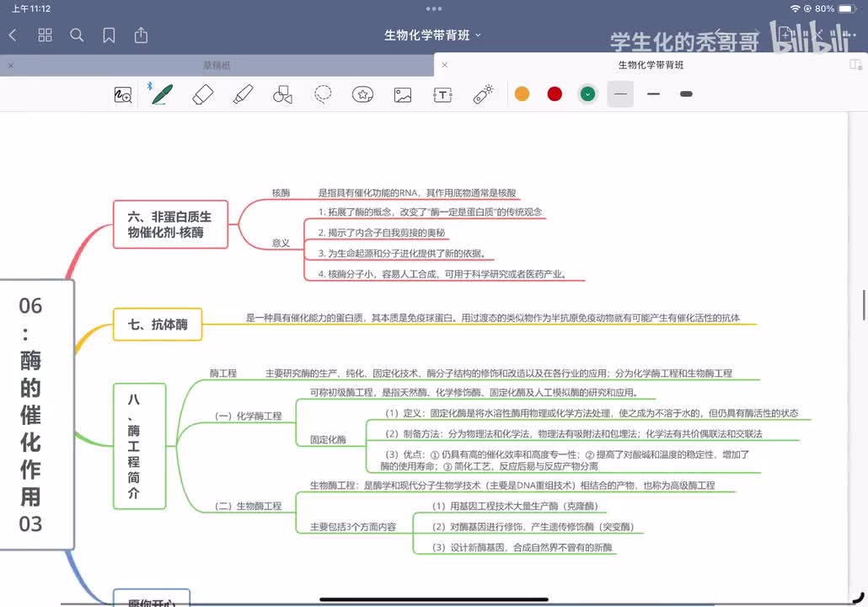
Task: Open search with the magnifier icon
Action: (x=77, y=35)
